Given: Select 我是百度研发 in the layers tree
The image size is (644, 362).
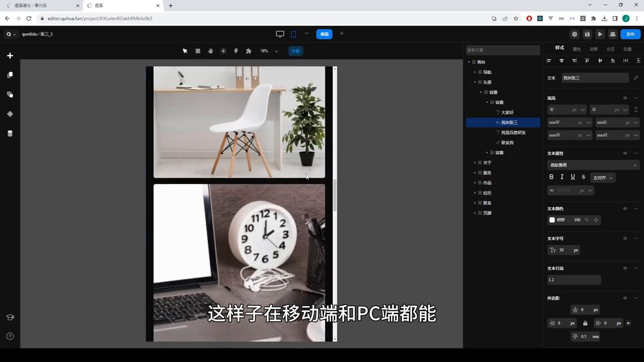Looking at the screenshot, I should tap(513, 132).
